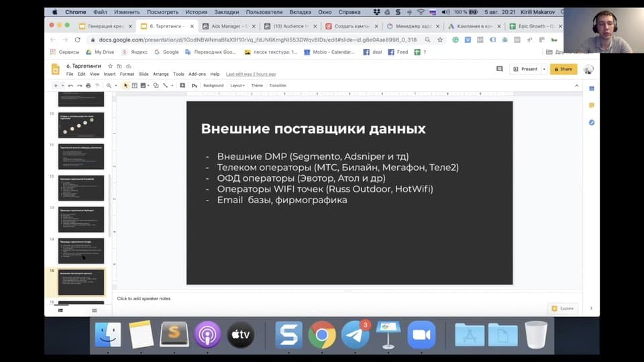
Task: Open the Google Slides home icon
Action: tap(56, 69)
